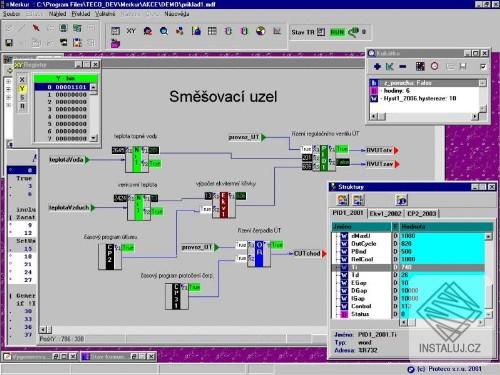Open the XY register view toolbar icon
The height and width of the screenshot is (375, 500).
point(131,31)
